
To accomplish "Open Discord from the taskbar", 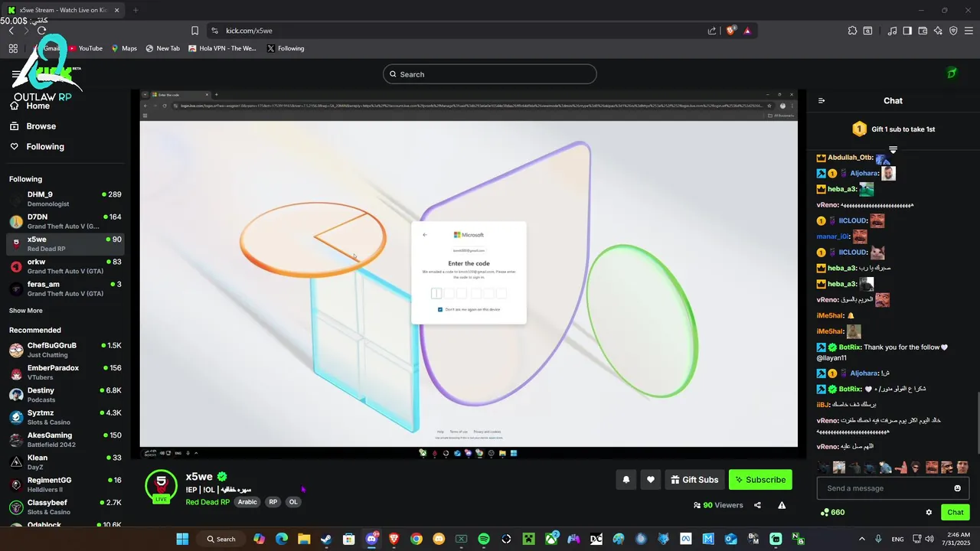I will coord(372,539).
